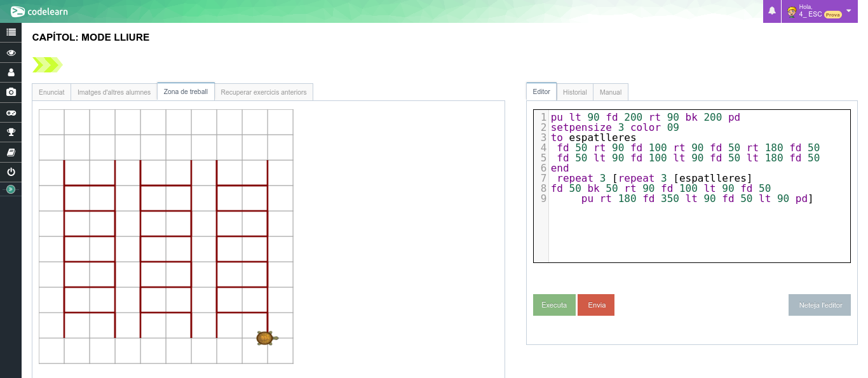Image resolution: width=868 pixels, height=378 pixels.
Task: Open the gamepad icon in sidebar
Action: tap(11, 112)
